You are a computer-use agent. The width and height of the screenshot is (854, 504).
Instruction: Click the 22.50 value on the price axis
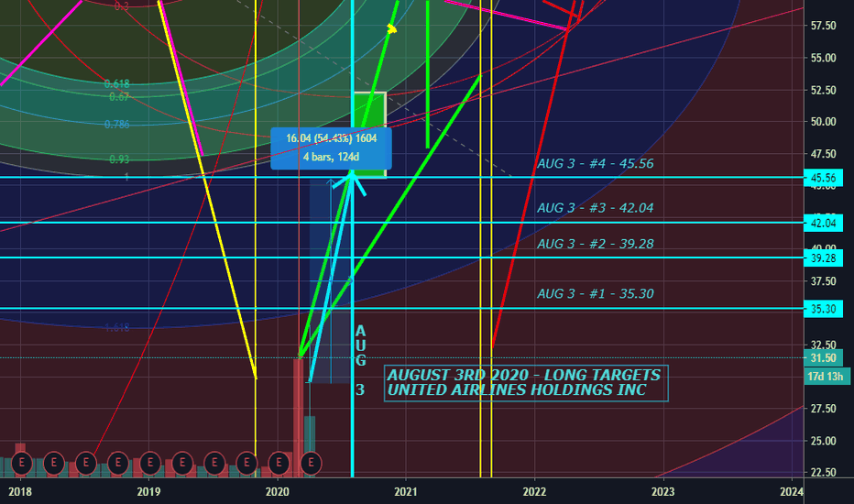823,473
